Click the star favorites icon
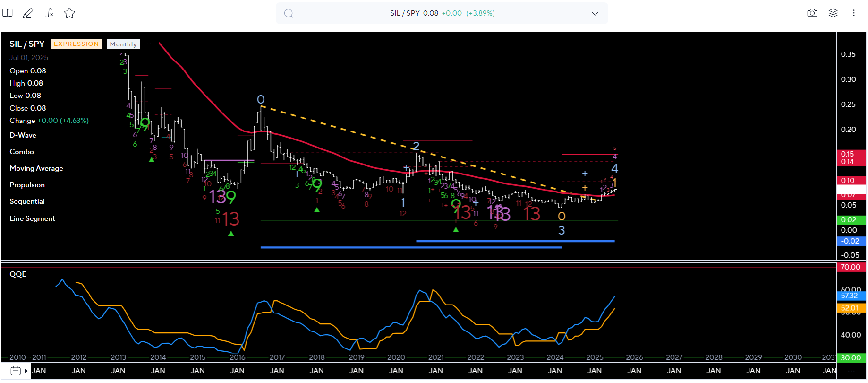This screenshot has height=383, width=868. click(69, 13)
